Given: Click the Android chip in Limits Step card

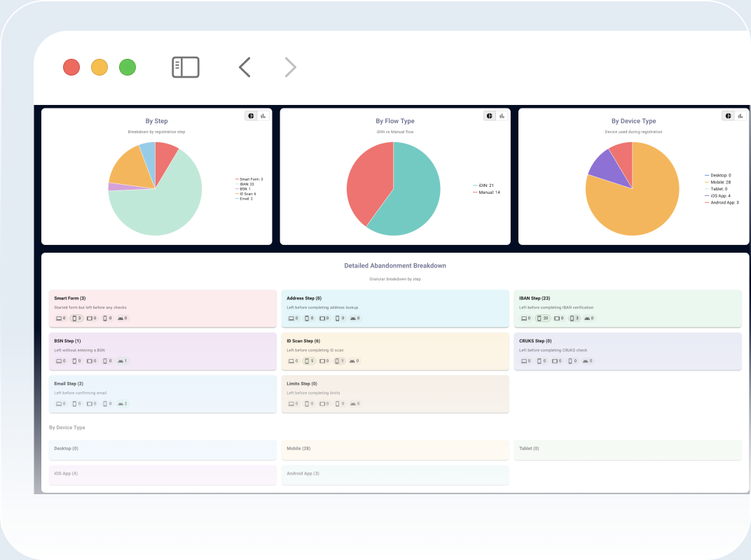Looking at the screenshot, I should (355, 403).
